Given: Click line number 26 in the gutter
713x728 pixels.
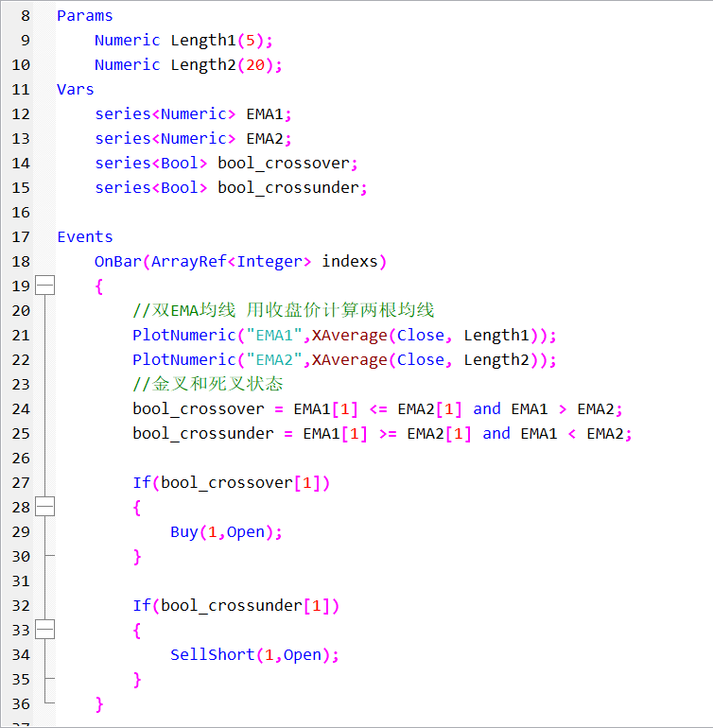Looking at the screenshot, I should pyautogui.click(x=21, y=458).
